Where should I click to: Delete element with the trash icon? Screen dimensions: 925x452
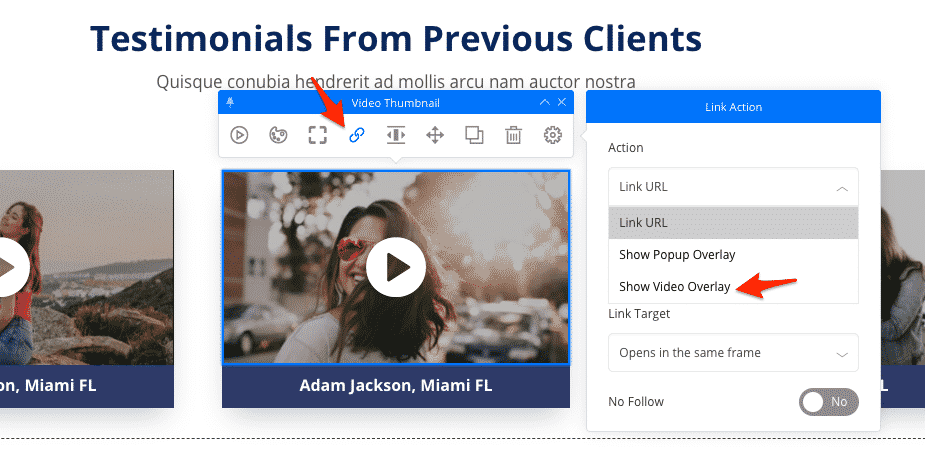tap(513, 135)
